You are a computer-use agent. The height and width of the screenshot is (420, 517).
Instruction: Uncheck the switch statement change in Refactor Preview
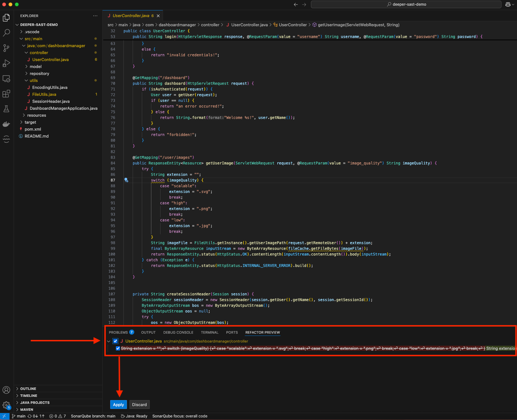[118, 348]
